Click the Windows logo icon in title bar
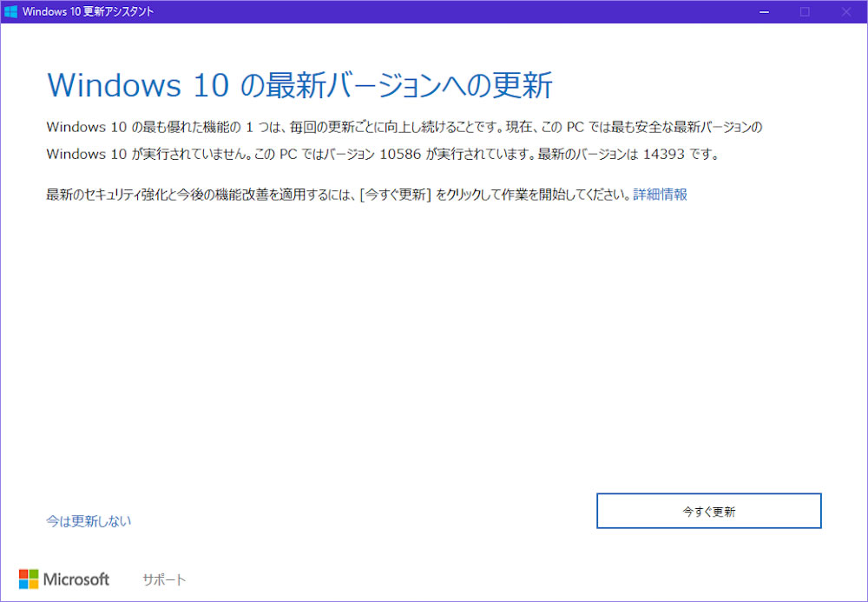Screen dimensions: 868x602 click(x=10, y=11)
